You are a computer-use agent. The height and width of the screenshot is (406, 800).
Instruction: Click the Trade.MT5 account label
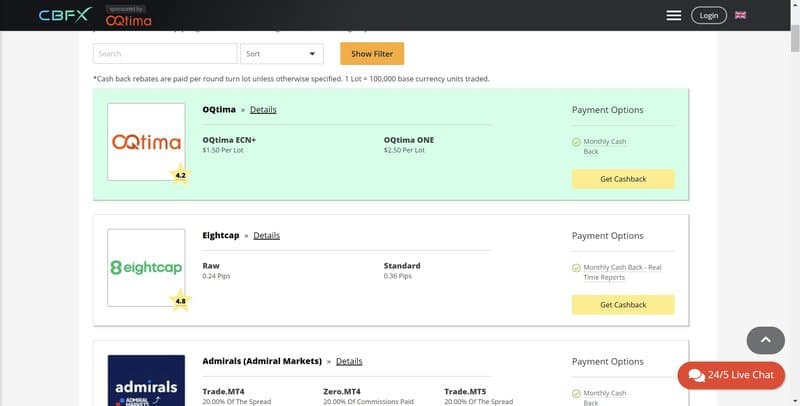[465, 392]
